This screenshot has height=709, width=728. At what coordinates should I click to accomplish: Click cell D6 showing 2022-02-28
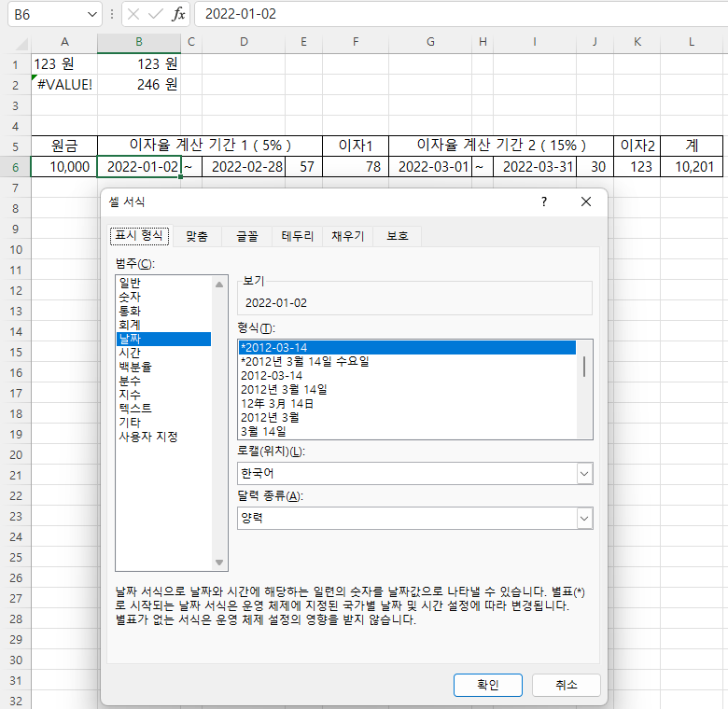coord(244,167)
